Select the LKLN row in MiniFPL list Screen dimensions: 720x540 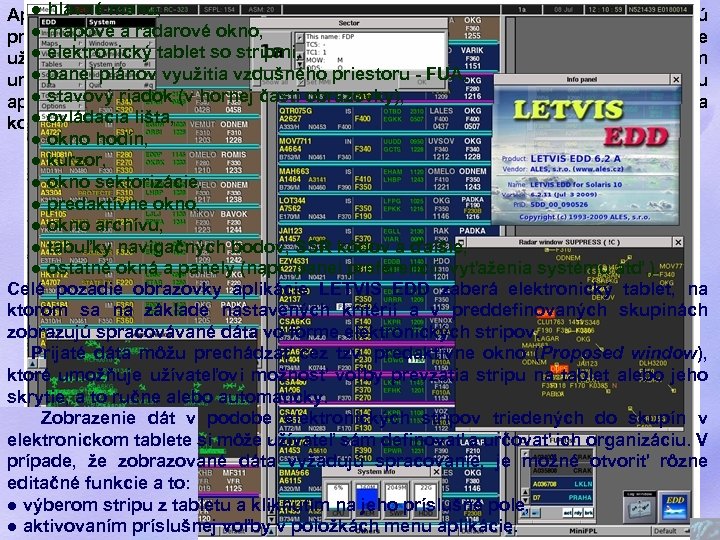tap(562, 484)
